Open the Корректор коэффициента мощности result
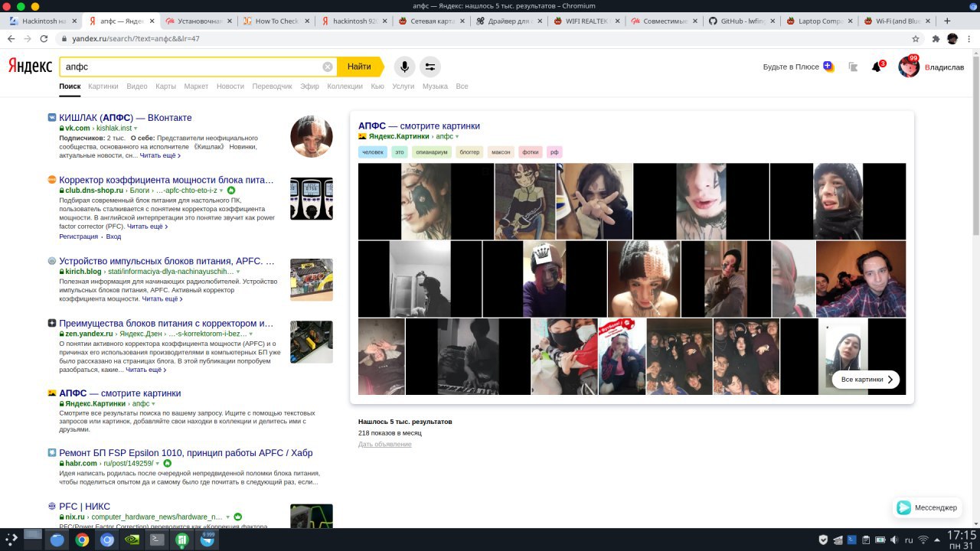The image size is (980, 551). pos(166,180)
